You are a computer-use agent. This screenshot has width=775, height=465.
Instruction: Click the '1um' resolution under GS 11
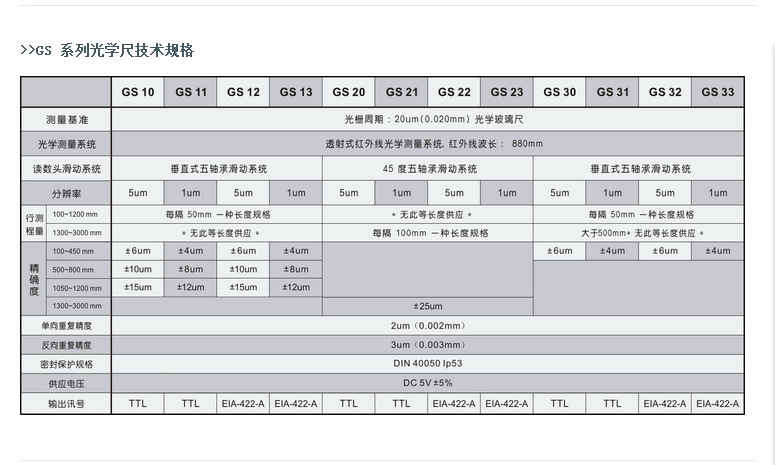(191, 193)
